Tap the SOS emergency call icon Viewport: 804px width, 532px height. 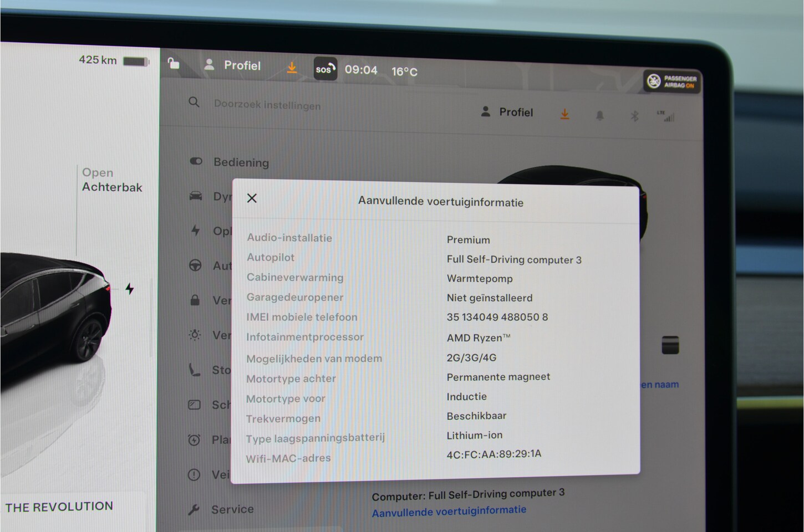pos(325,69)
